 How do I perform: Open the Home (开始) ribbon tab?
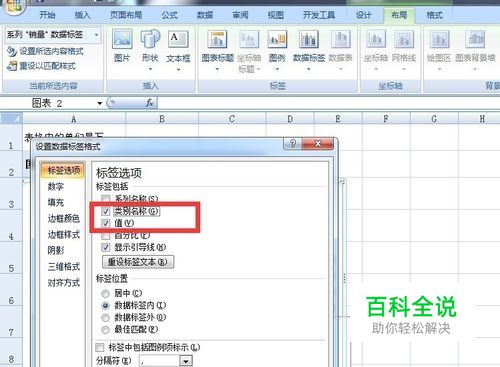[x=47, y=15]
